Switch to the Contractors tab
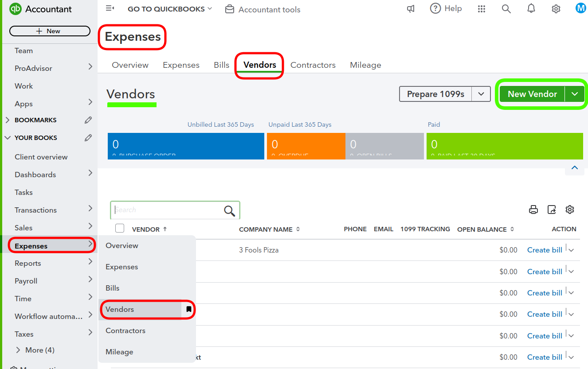588x369 pixels. (313, 65)
